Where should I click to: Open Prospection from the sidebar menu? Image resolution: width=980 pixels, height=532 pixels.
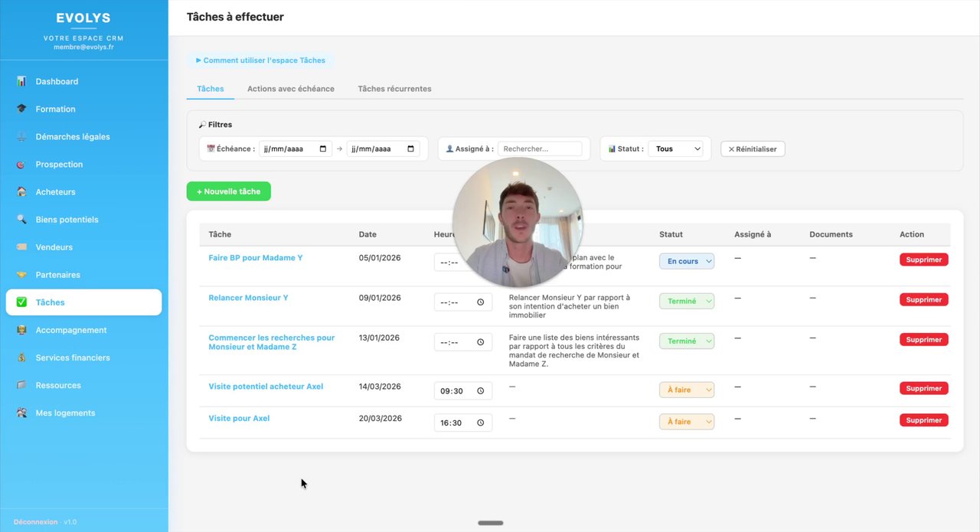(x=83, y=164)
